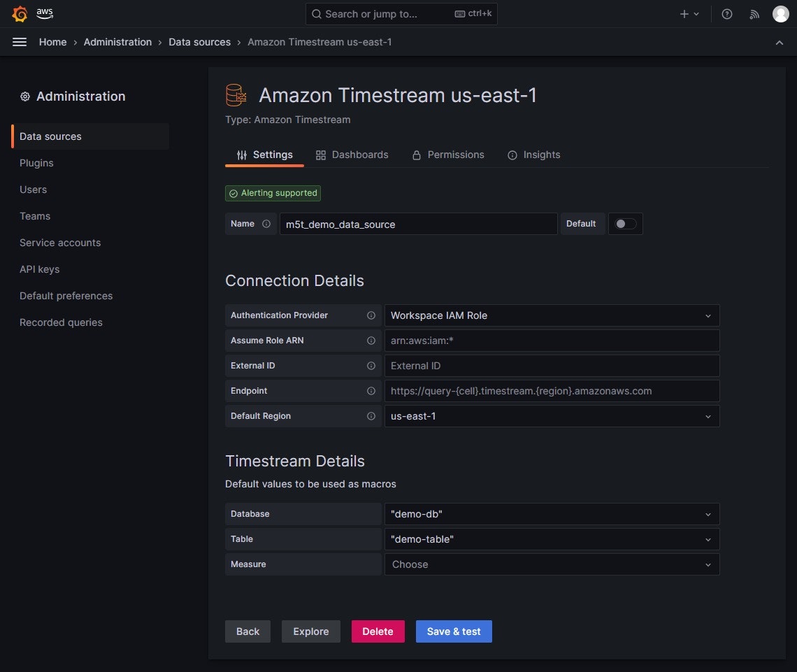This screenshot has width=797, height=672.
Task: Click the Save & test button
Action: pyautogui.click(x=453, y=631)
